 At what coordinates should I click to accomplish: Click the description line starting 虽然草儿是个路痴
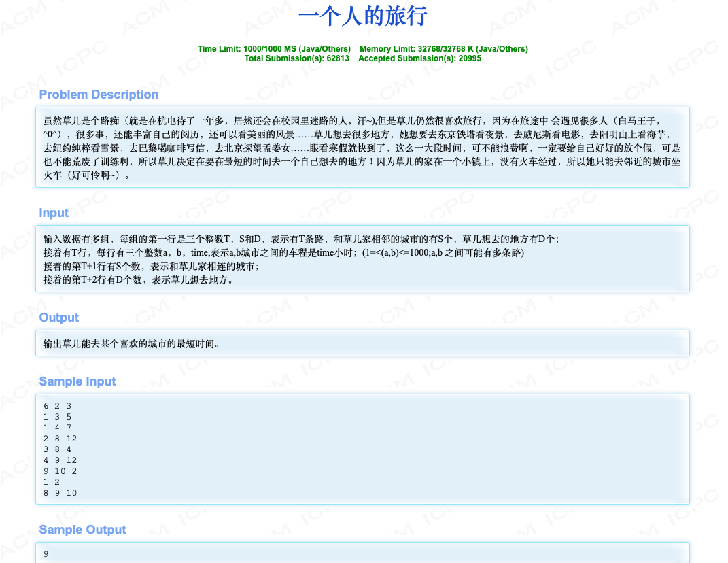point(351,121)
